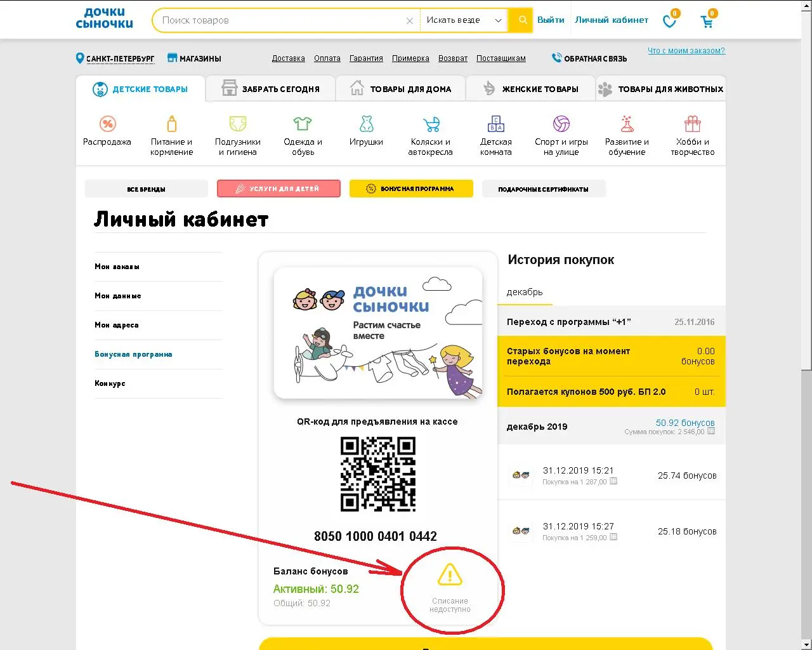Open the Подгузники и гигиена diaper icon

[238, 124]
